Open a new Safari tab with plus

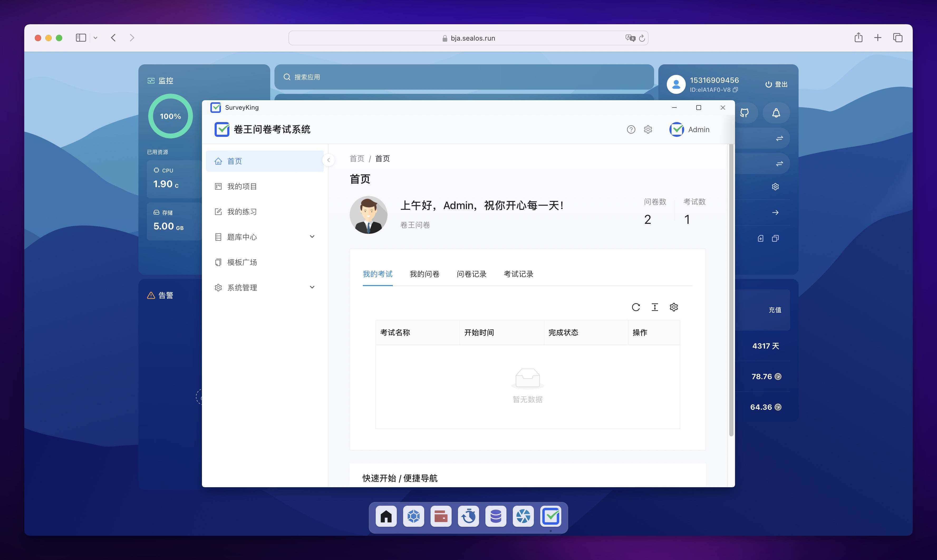(x=878, y=38)
